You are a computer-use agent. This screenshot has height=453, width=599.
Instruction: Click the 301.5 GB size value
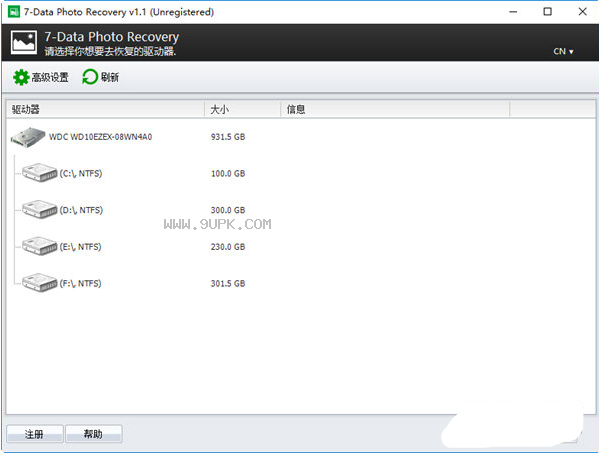click(228, 283)
